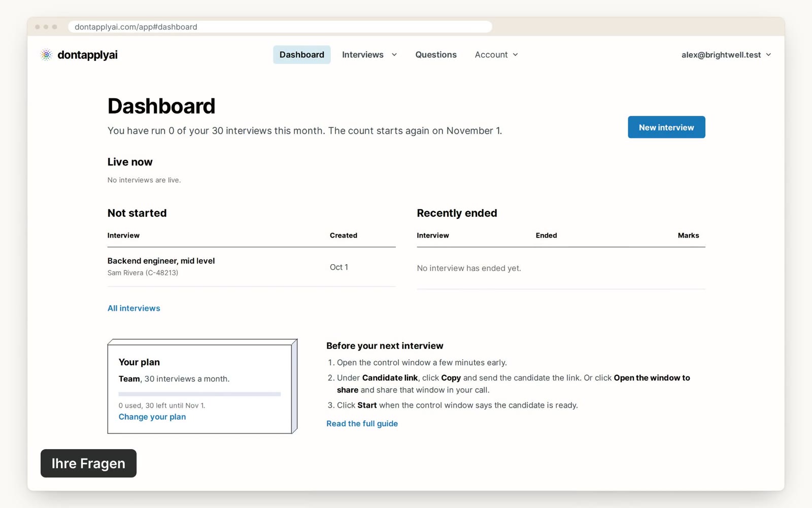Click the browser address bar
The width and height of the screenshot is (812, 508).
(280, 27)
